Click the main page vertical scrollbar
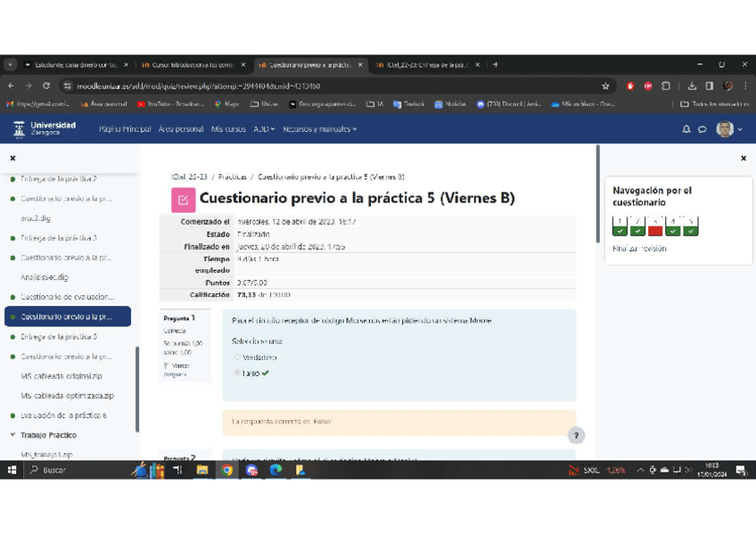This screenshot has width=756, height=534. [x=598, y=193]
